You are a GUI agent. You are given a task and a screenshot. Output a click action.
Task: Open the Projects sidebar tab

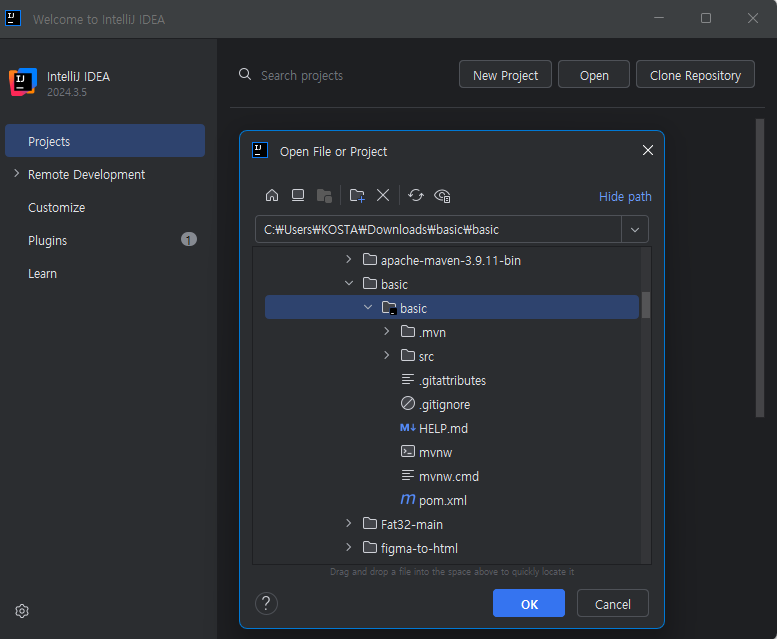(x=105, y=141)
